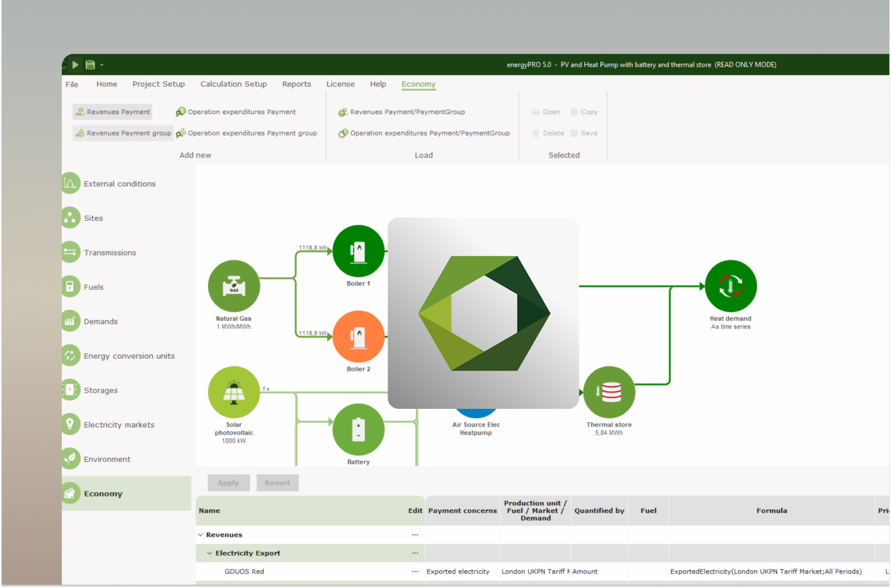Load a Revenues Payment/PaymentGroup
The height and width of the screenshot is (588, 891).
tap(402, 112)
